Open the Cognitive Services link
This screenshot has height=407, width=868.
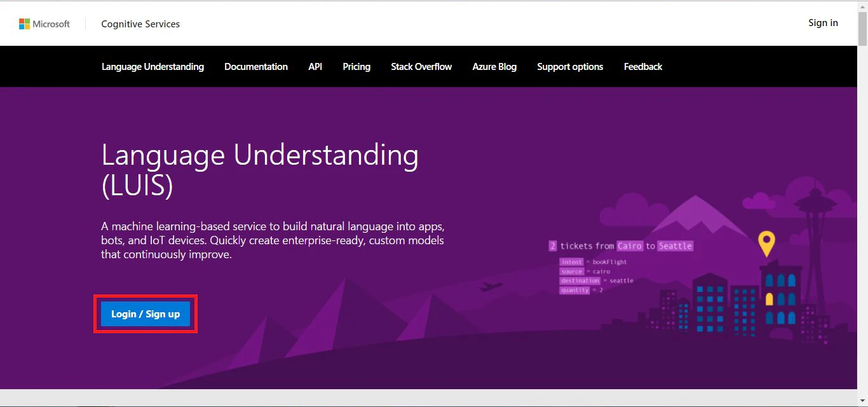(140, 24)
